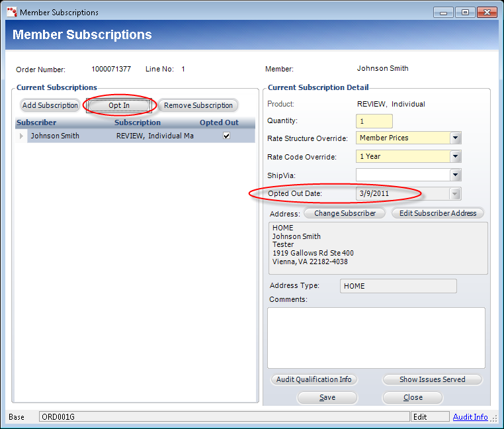Image resolution: width=504 pixels, height=429 pixels.
Task: Click into the Quantity field
Action: click(x=374, y=121)
